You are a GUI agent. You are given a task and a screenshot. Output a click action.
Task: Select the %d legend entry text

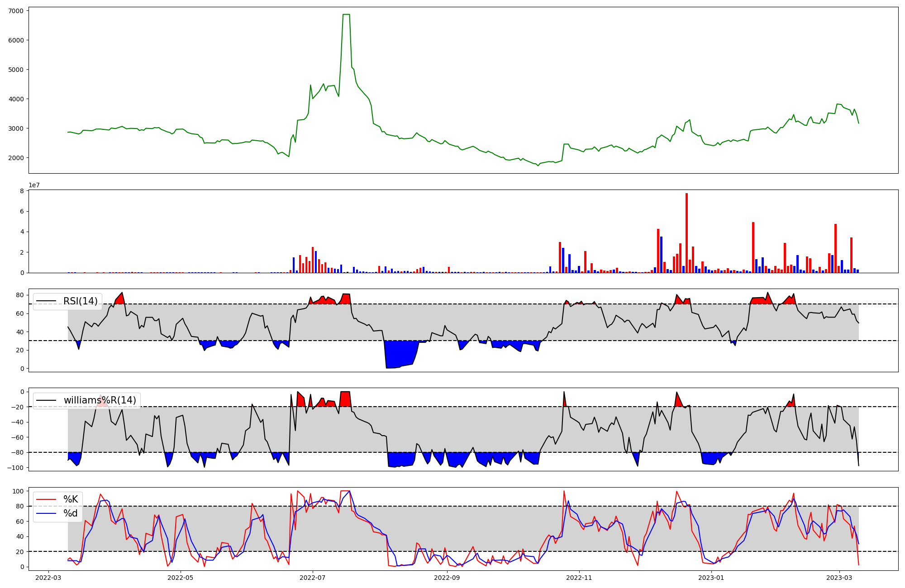click(71, 513)
